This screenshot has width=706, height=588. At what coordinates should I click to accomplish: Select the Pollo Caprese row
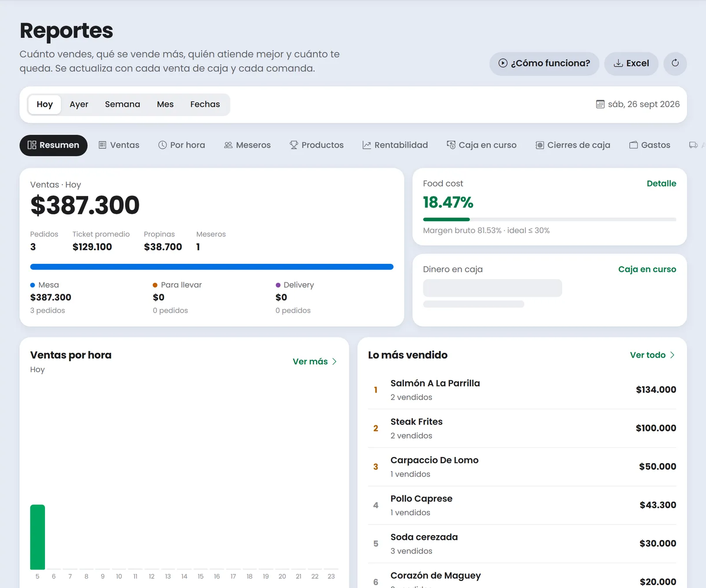(x=522, y=505)
